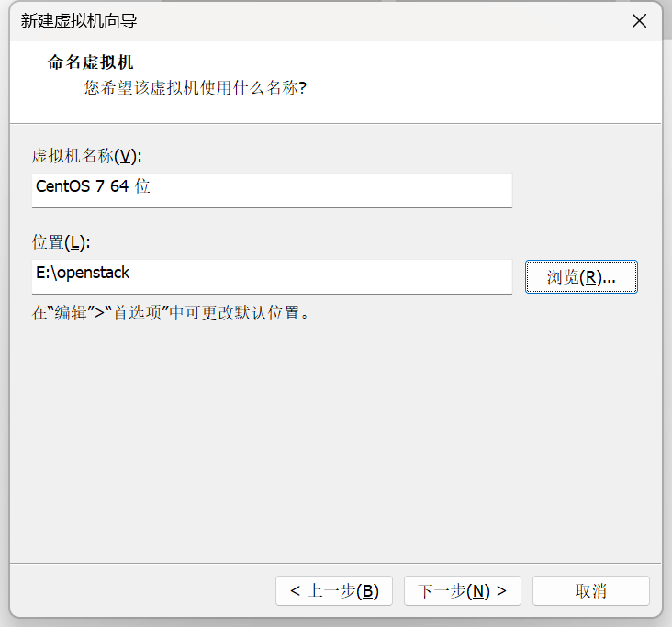Close the 新建虚拟机向导 dialog
This screenshot has height=627, width=672.
pyautogui.click(x=639, y=20)
